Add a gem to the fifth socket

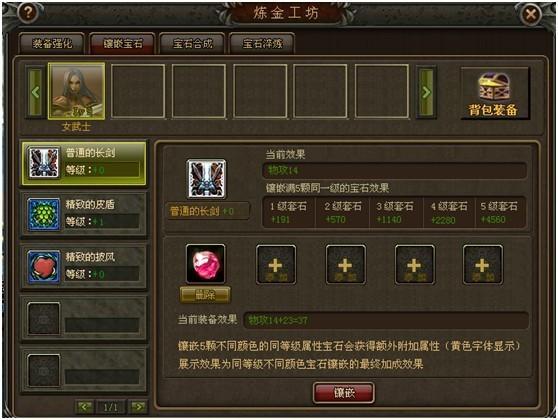(x=483, y=264)
